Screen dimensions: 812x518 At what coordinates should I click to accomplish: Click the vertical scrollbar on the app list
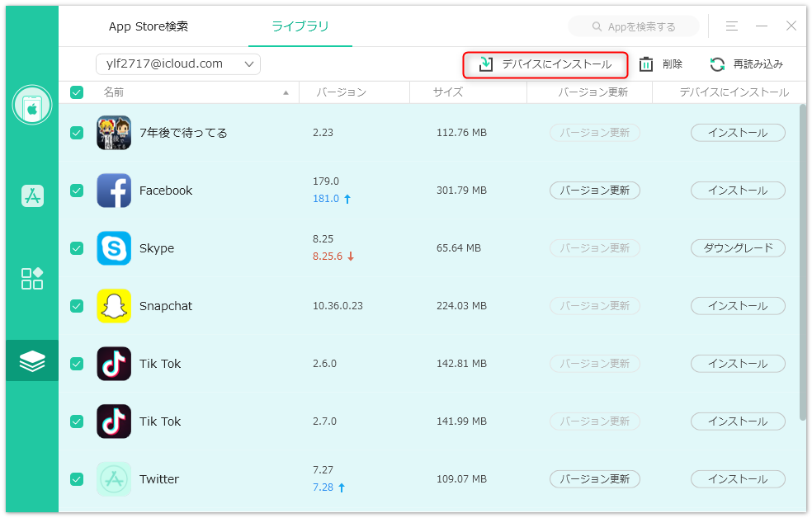(802, 259)
